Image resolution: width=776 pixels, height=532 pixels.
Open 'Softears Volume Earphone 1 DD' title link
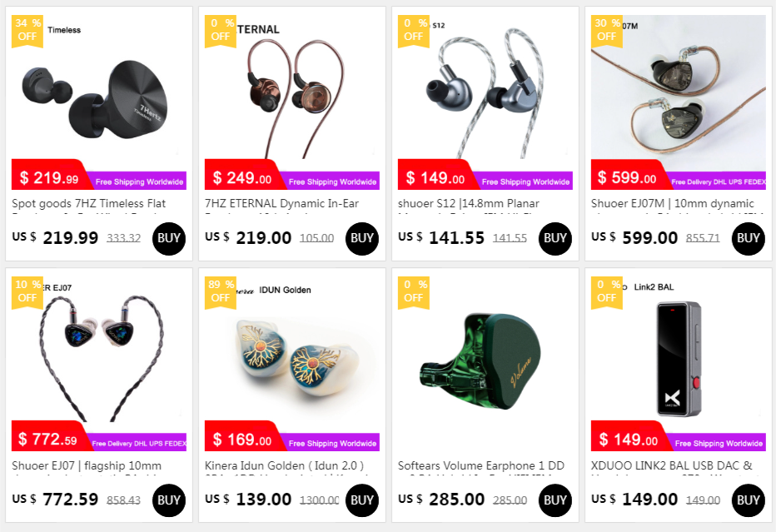[481, 465]
